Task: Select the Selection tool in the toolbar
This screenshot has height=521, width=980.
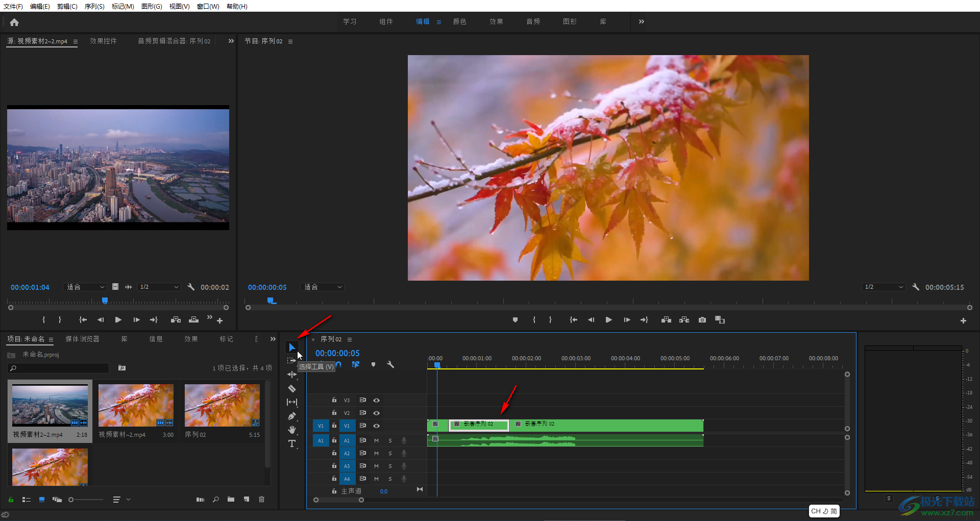Action: click(291, 347)
